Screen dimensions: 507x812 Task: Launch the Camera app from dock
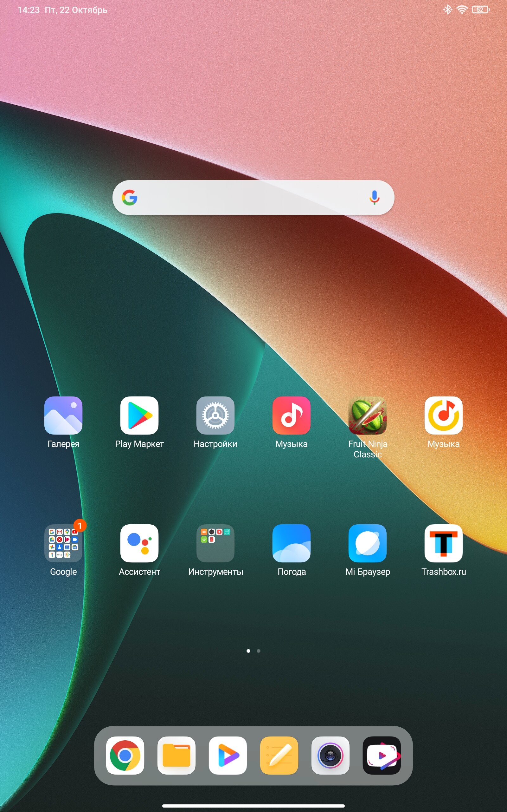point(330,756)
